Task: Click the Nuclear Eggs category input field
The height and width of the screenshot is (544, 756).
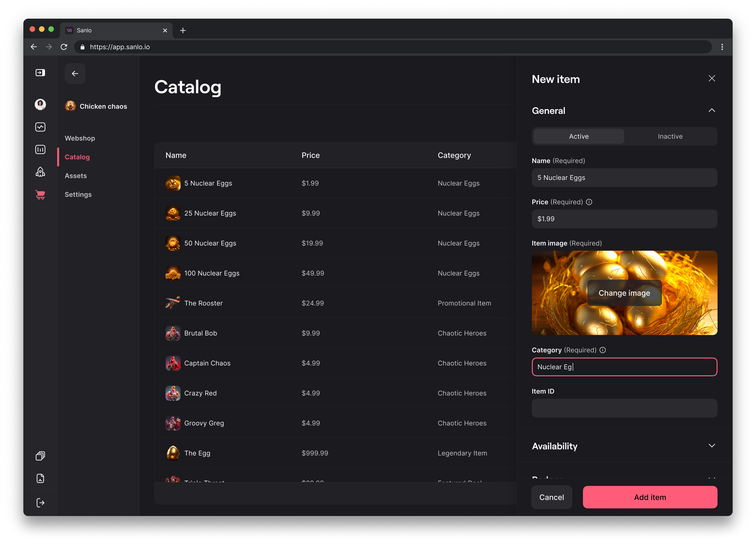Action: coord(624,366)
